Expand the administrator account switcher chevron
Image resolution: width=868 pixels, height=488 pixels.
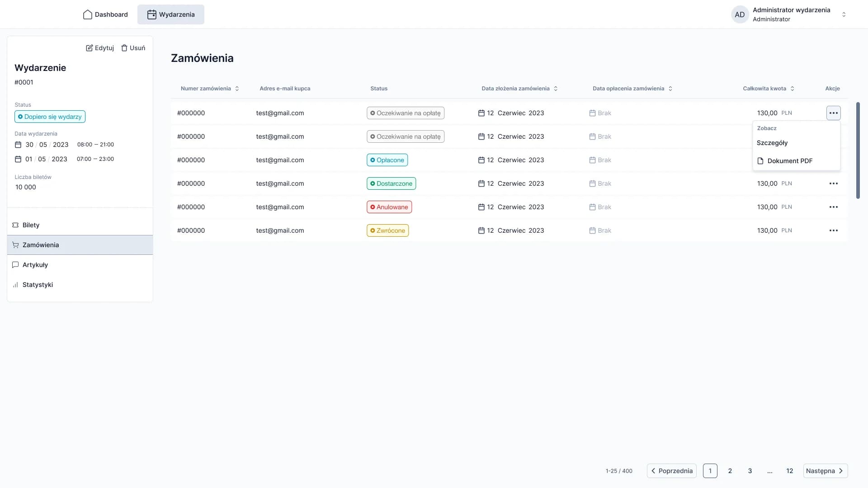pos(844,14)
